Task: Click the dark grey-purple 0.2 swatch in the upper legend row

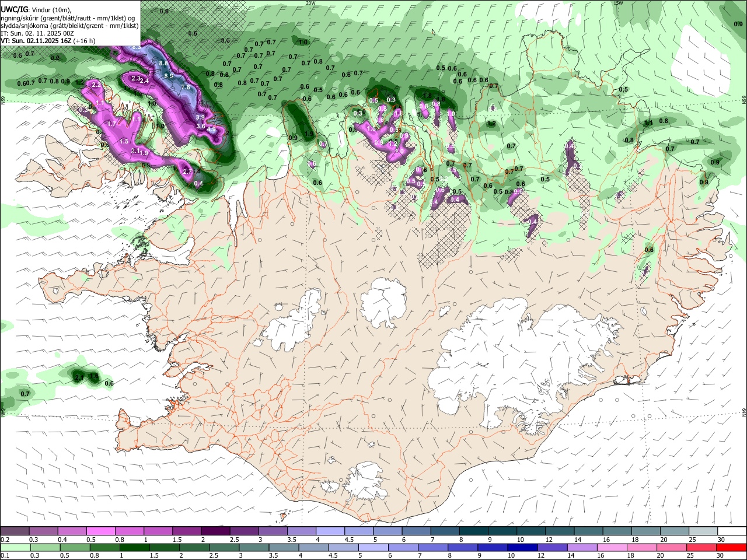Action: [x=15, y=531]
